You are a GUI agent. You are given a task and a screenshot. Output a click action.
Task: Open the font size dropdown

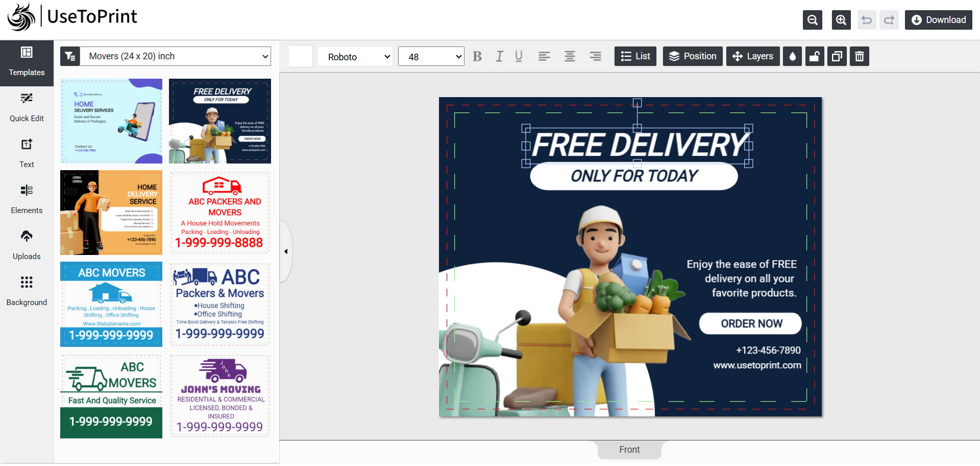pos(431,56)
